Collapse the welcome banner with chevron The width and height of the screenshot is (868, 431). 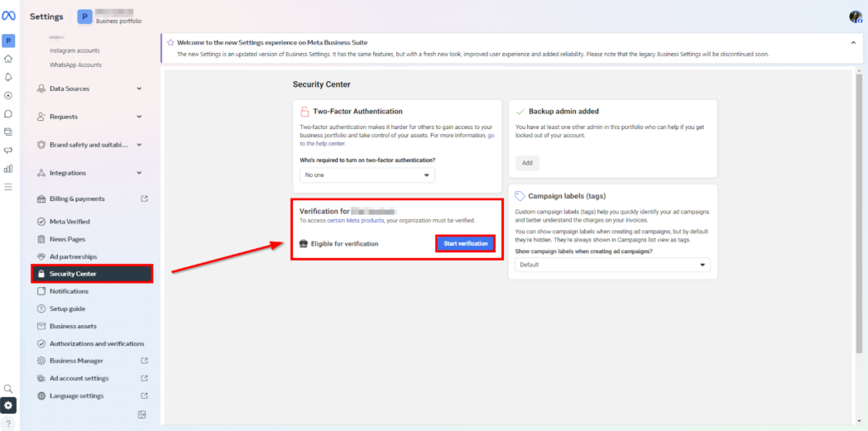coord(853,42)
